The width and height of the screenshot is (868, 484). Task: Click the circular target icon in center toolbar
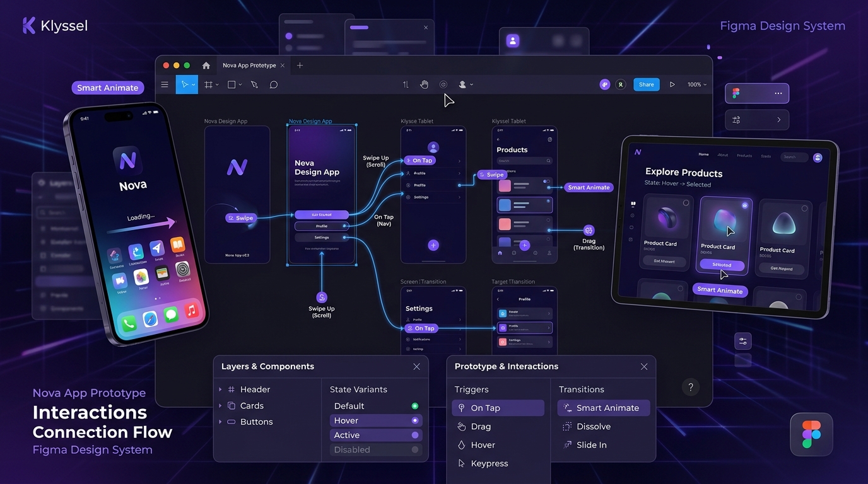click(443, 84)
